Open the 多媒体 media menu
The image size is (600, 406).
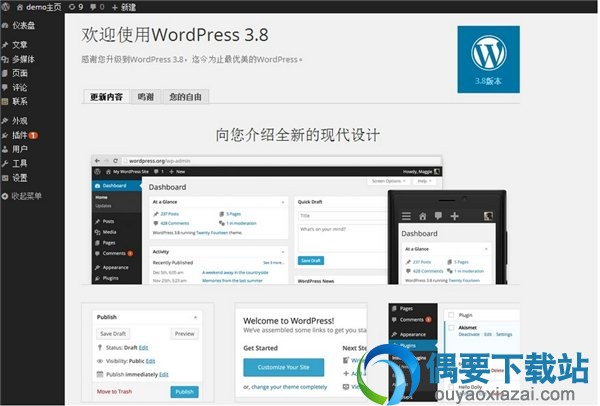24,59
